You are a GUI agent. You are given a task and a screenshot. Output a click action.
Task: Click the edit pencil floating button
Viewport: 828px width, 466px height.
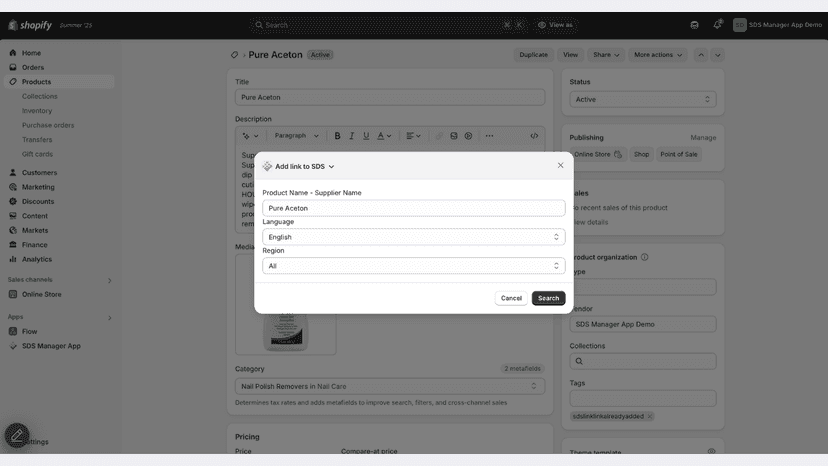(17, 436)
